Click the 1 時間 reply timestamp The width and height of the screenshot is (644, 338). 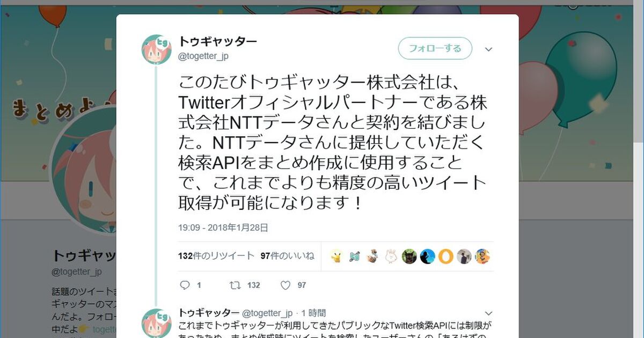pyautogui.click(x=313, y=313)
